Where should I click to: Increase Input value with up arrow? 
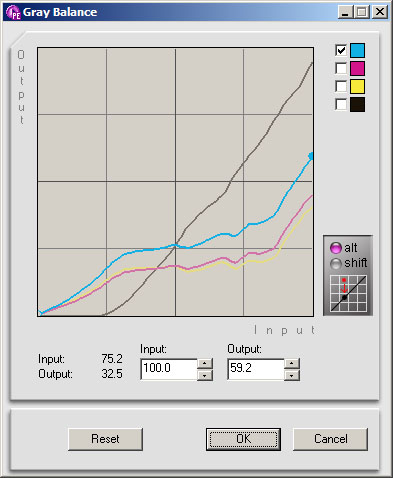point(205,363)
